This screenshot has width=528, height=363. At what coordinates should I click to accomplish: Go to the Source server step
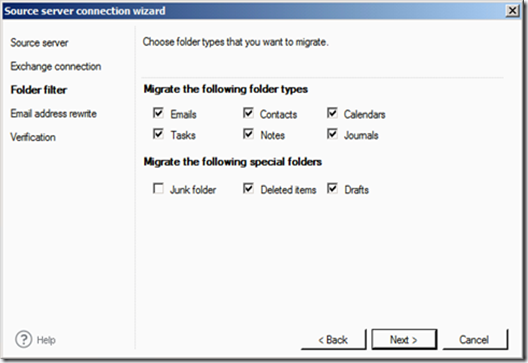39,43
